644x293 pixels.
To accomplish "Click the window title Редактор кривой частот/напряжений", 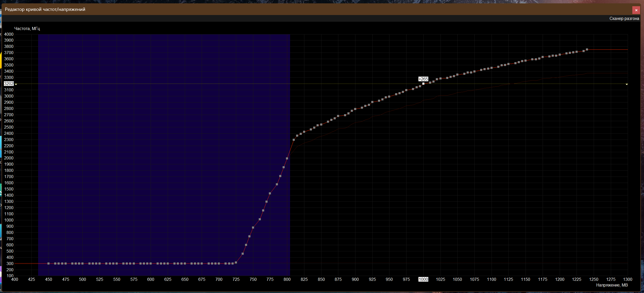I will point(45,9).
